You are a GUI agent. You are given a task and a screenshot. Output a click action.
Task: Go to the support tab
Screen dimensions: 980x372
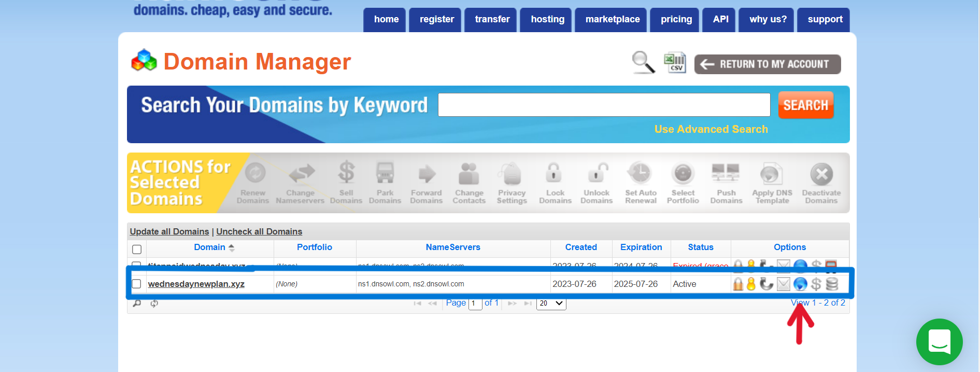click(x=825, y=20)
